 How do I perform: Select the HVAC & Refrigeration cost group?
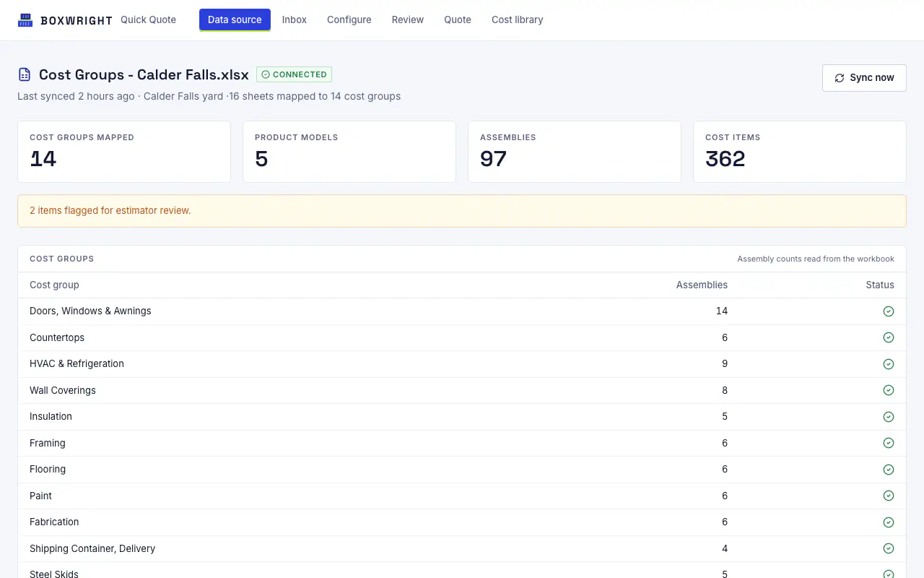(x=462, y=364)
